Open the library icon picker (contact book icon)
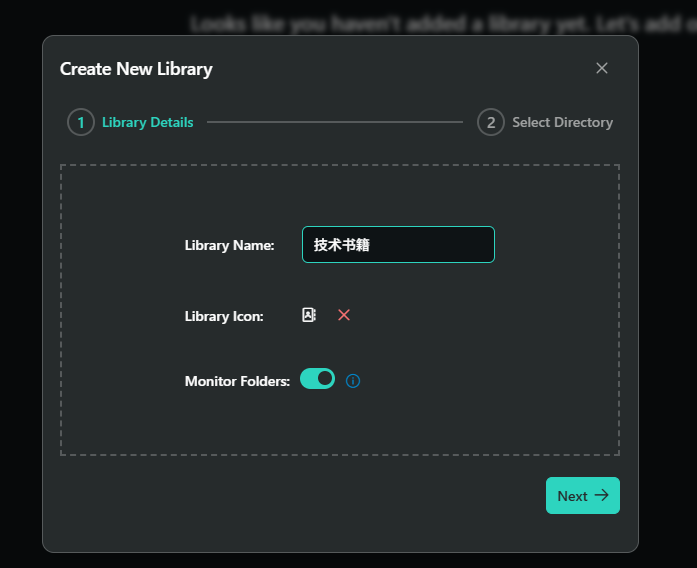697x568 pixels. pyautogui.click(x=309, y=315)
